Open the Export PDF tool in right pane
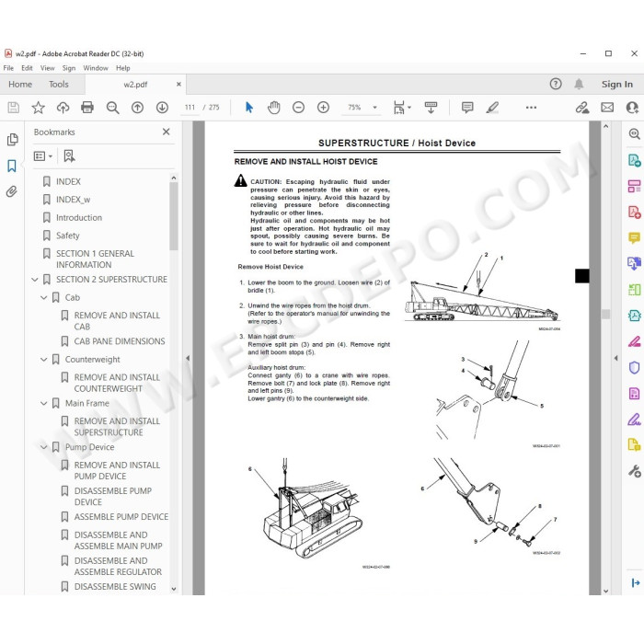The image size is (644, 644). (x=634, y=160)
